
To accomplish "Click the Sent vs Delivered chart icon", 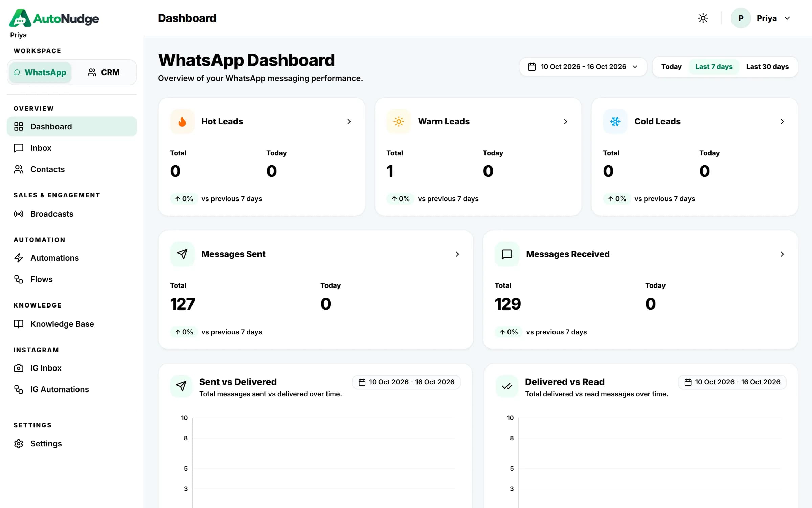I will point(181,386).
